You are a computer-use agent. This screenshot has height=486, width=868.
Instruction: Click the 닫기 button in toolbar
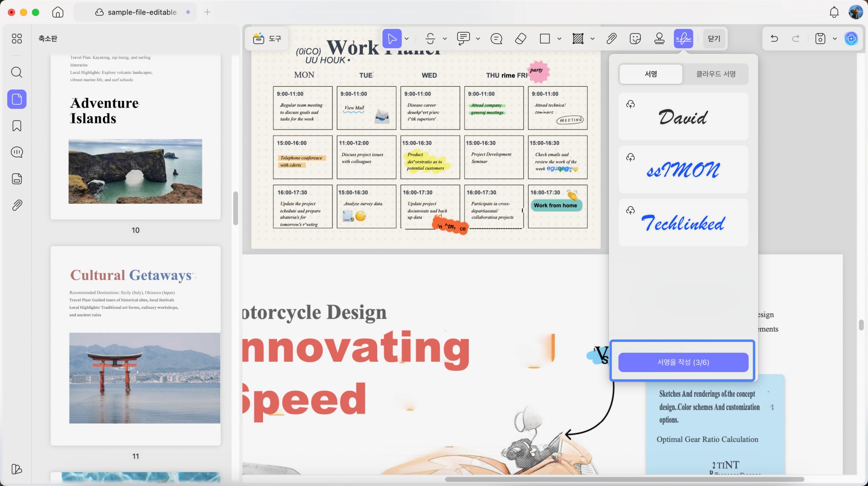[x=714, y=39]
